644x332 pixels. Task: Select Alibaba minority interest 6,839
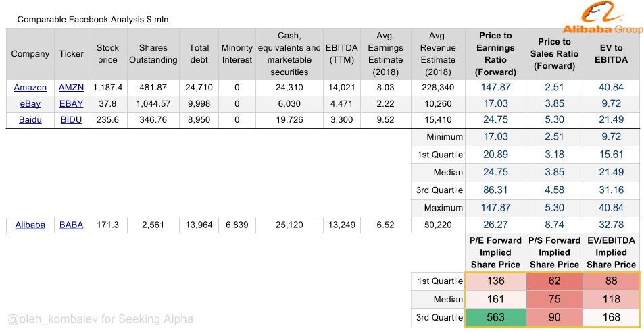(x=237, y=225)
